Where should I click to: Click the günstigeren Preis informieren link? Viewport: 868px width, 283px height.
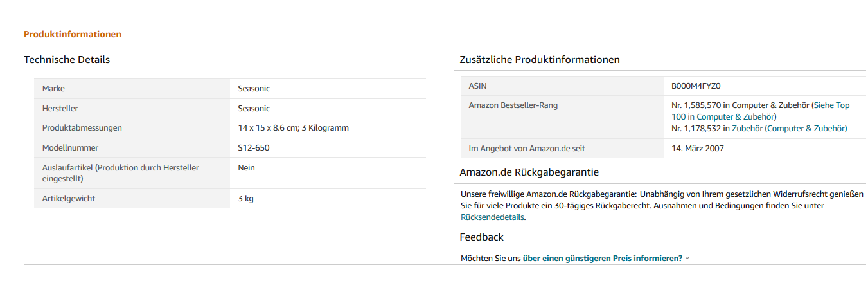coord(602,259)
